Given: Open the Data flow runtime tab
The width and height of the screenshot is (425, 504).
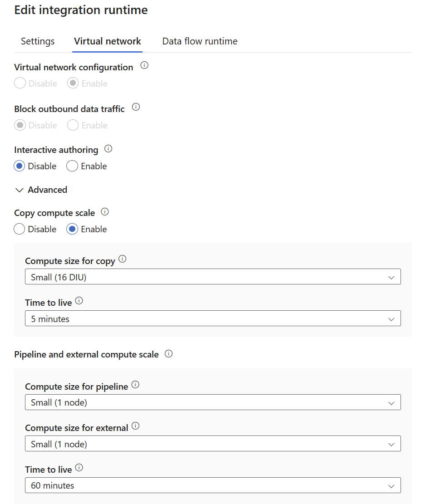Looking at the screenshot, I should pyautogui.click(x=199, y=41).
